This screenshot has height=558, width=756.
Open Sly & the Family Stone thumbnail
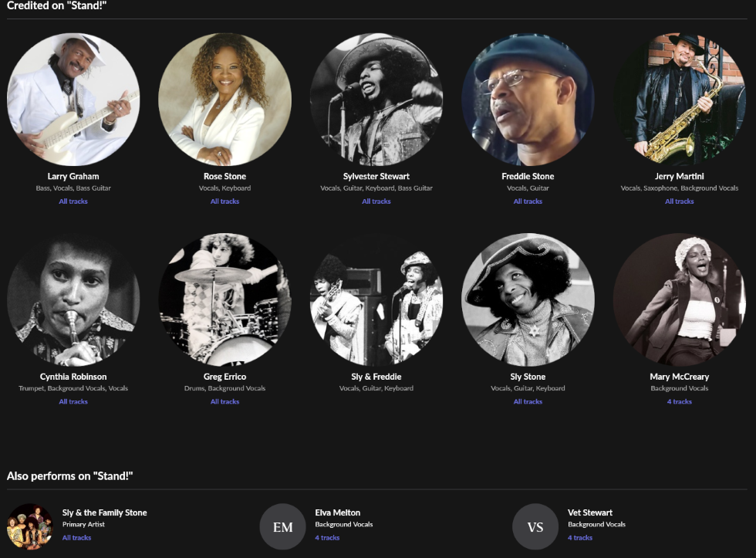(x=29, y=526)
